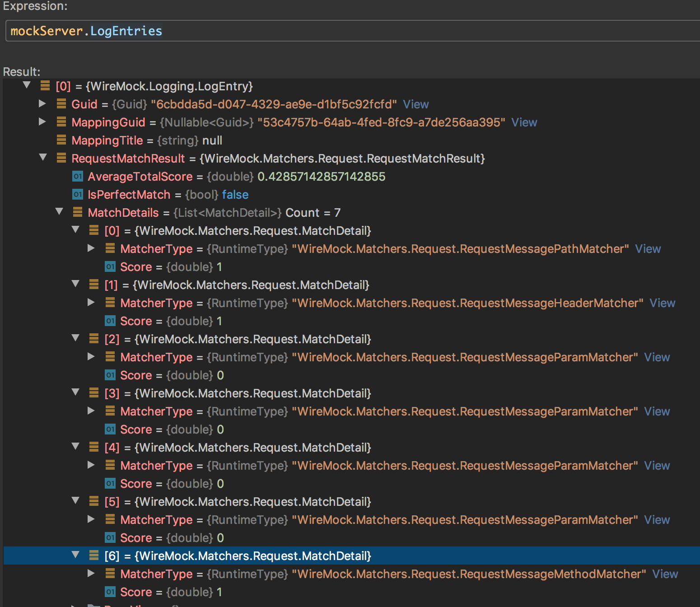The image size is (700, 607).
Task: Collapse MatchDetail [0] node
Action: [x=75, y=229]
